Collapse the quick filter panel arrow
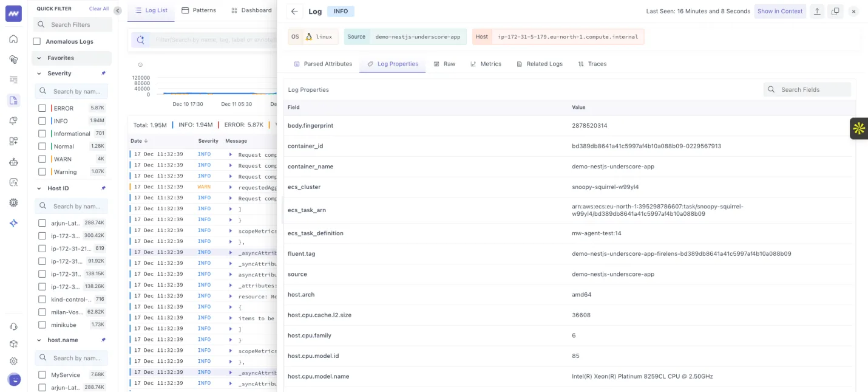The width and height of the screenshot is (868, 392). point(118,10)
